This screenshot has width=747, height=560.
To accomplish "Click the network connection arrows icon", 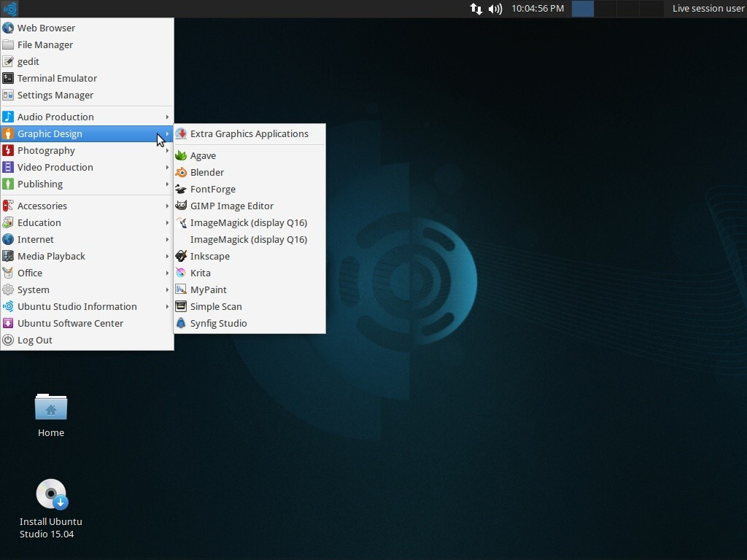I will pyautogui.click(x=476, y=9).
